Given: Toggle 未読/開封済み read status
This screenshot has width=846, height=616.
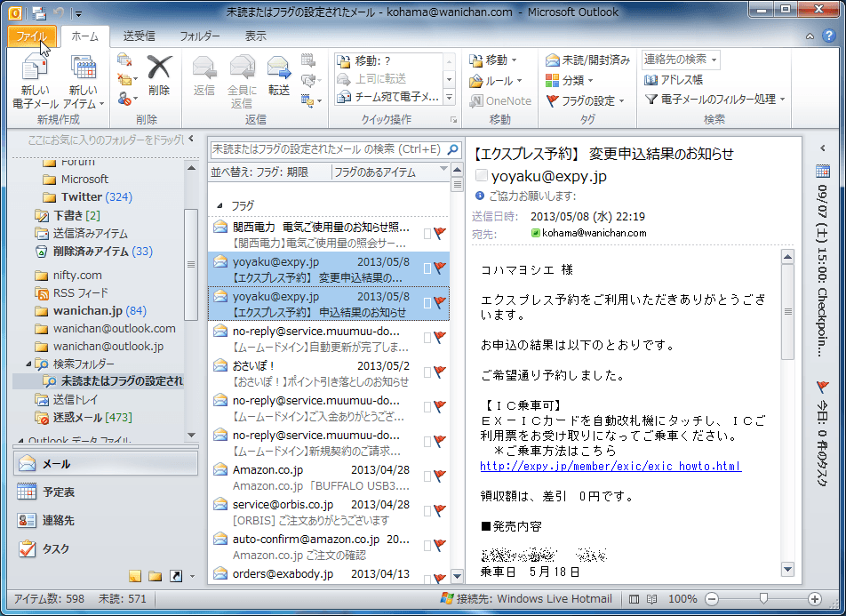Looking at the screenshot, I should (587, 60).
